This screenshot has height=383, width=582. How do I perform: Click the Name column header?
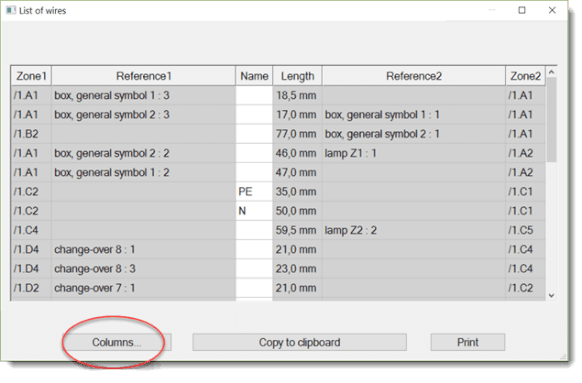[254, 76]
